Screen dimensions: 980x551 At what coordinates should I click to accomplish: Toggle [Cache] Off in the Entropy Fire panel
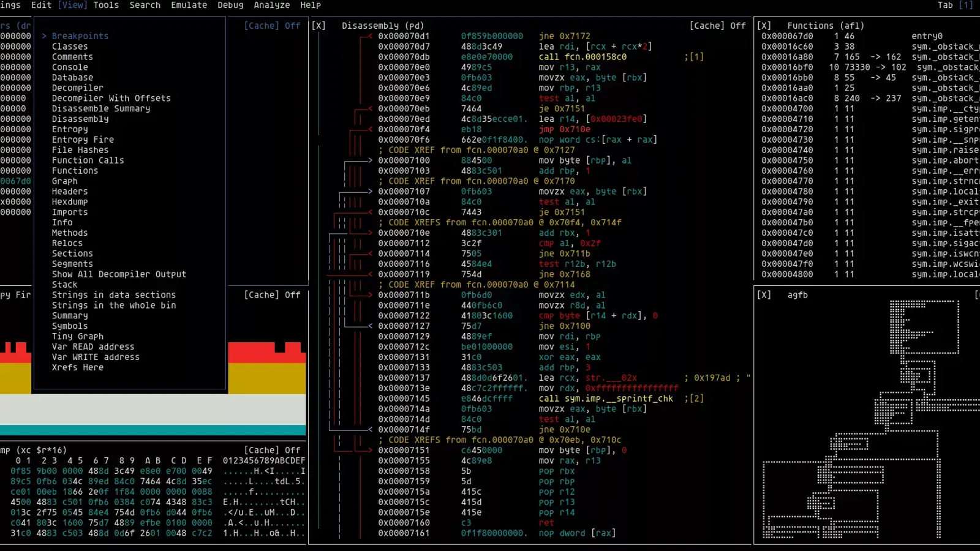[272, 295]
